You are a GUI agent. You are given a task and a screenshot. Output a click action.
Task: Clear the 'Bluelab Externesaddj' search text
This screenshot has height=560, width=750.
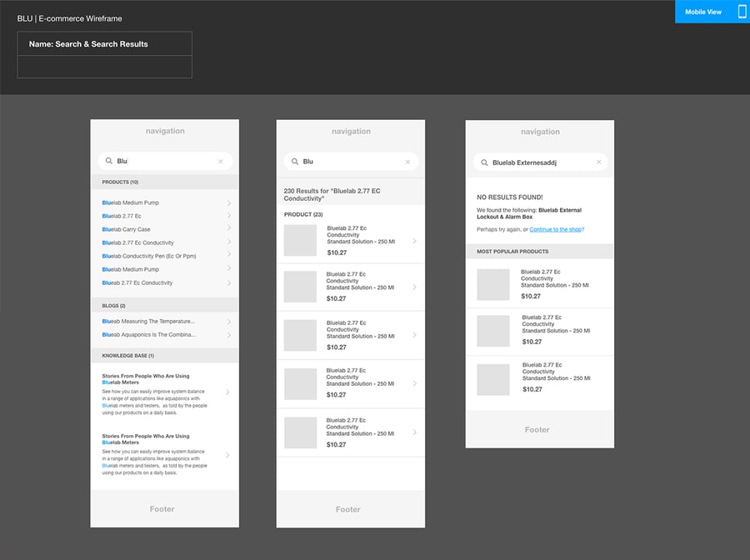(598, 162)
